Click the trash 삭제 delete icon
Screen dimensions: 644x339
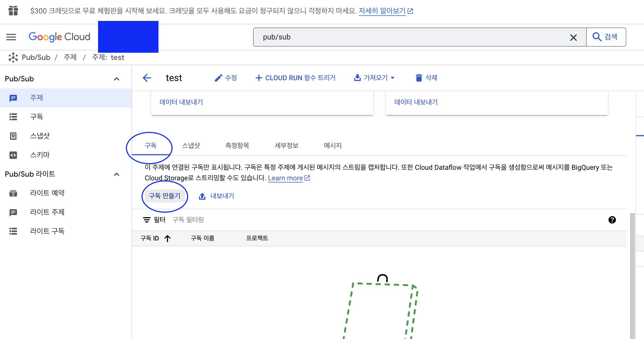point(419,78)
